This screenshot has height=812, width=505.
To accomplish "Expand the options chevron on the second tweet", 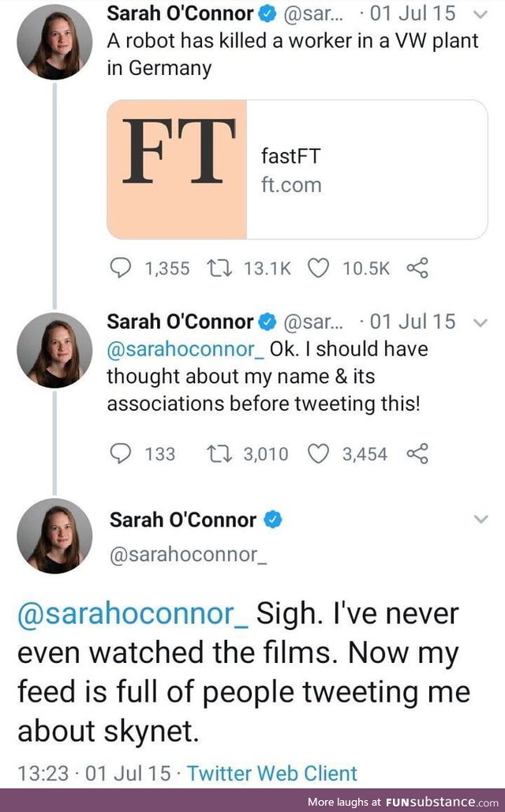I will [482, 321].
